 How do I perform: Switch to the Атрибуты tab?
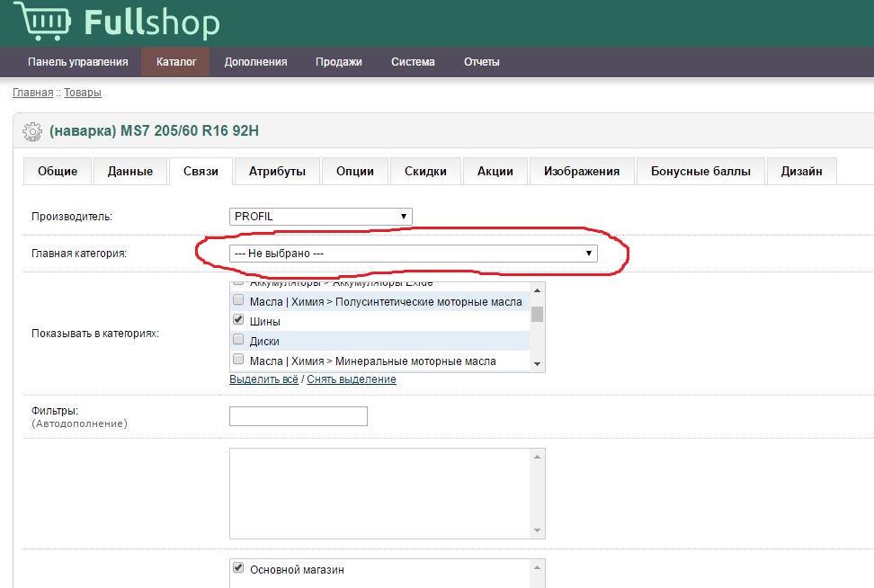(277, 171)
